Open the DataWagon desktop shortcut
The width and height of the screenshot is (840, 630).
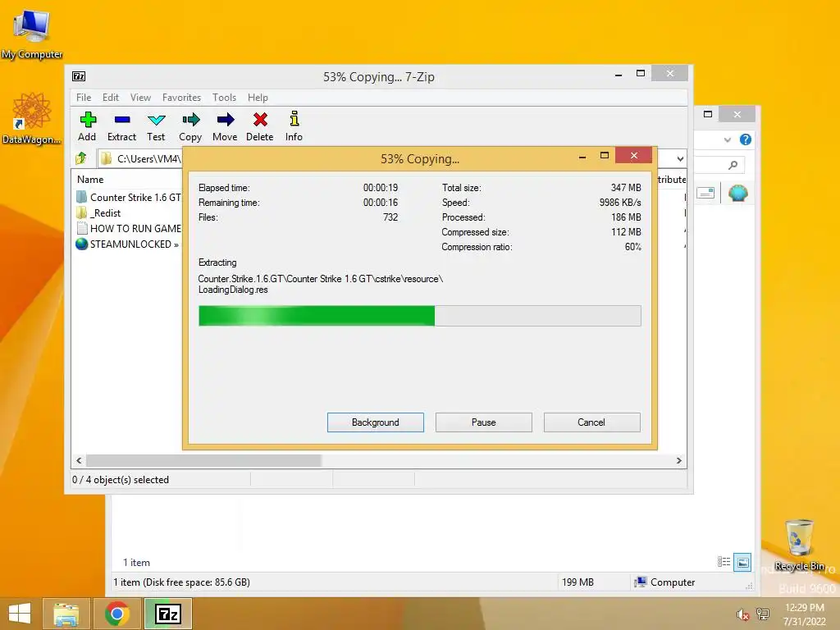(32, 118)
